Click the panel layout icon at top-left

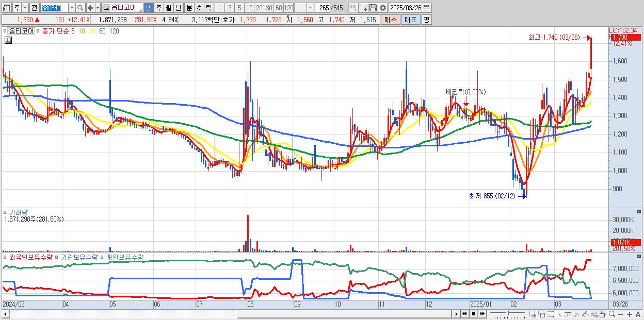coord(6,8)
